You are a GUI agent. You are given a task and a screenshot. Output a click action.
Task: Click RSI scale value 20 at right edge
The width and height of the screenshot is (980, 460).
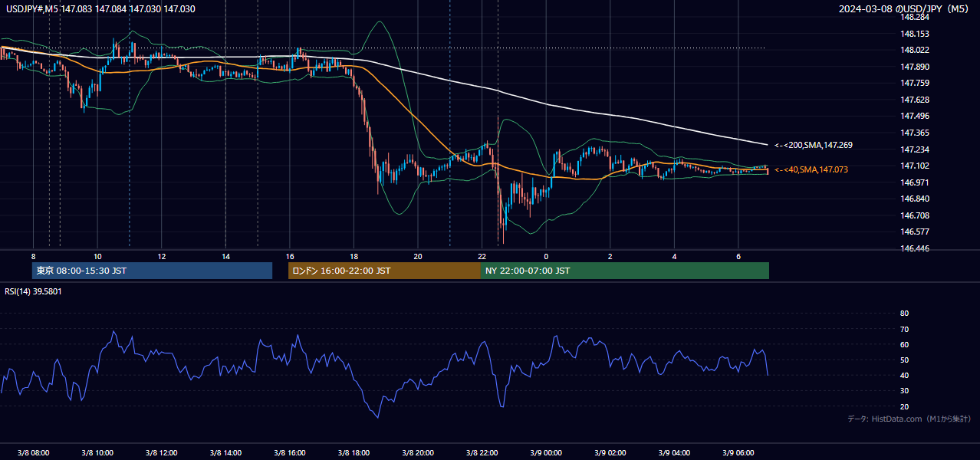(904, 406)
